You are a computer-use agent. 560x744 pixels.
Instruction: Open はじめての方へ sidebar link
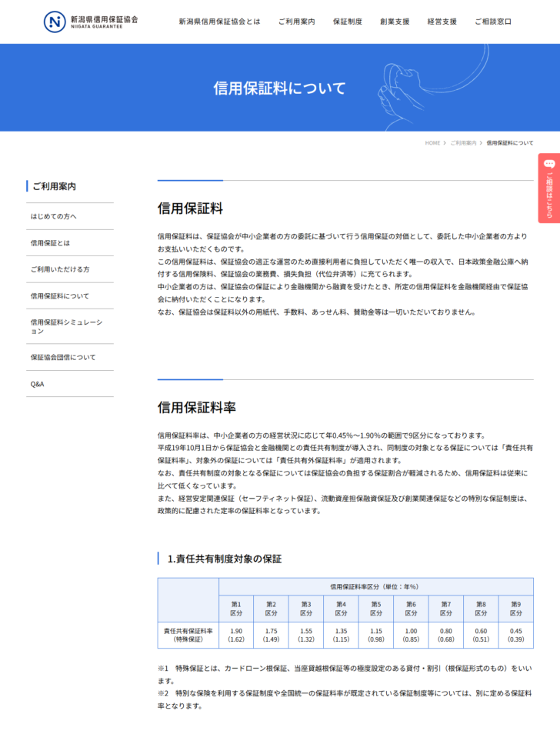point(70,216)
